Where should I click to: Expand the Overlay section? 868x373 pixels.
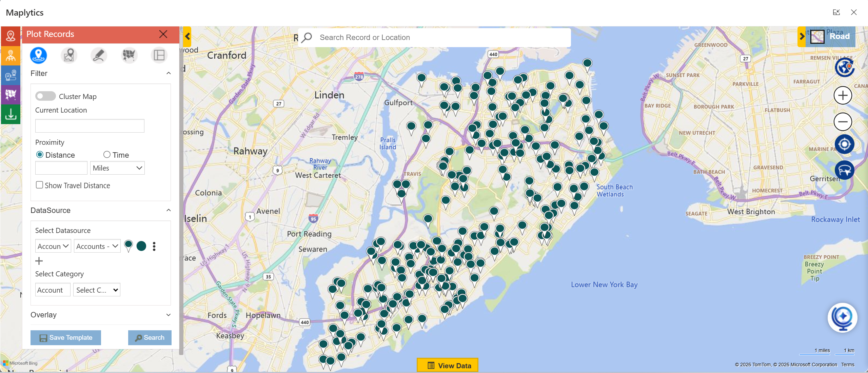169,315
